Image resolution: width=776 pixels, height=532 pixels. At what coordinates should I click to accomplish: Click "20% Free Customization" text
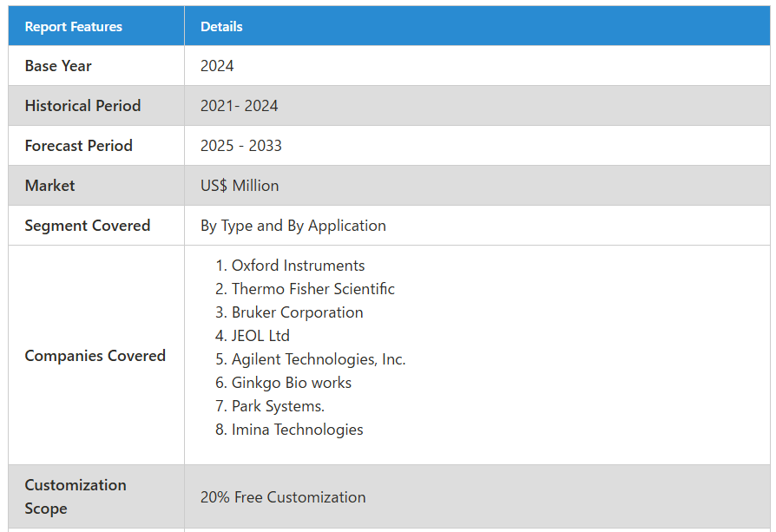tap(283, 497)
